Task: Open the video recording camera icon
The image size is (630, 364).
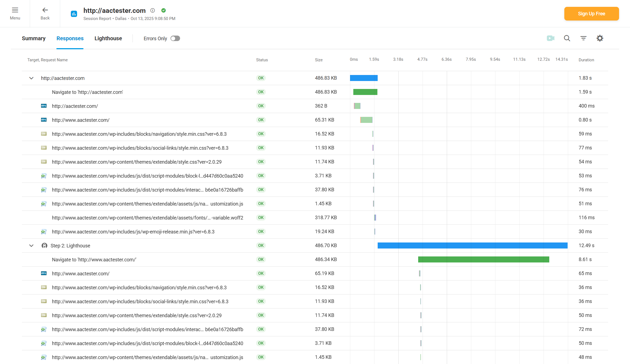Action: pos(550,38)
